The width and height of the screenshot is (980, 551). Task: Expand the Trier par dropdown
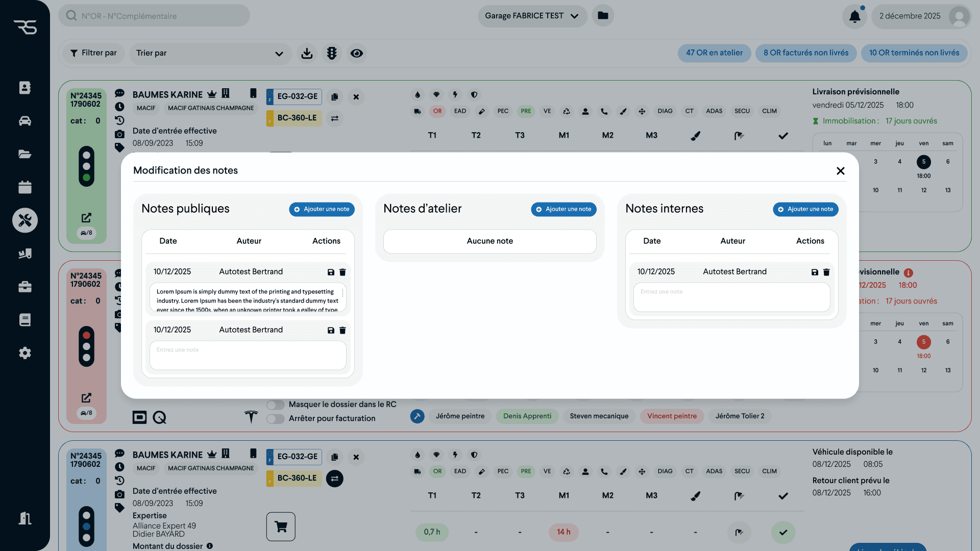[209, 53]
